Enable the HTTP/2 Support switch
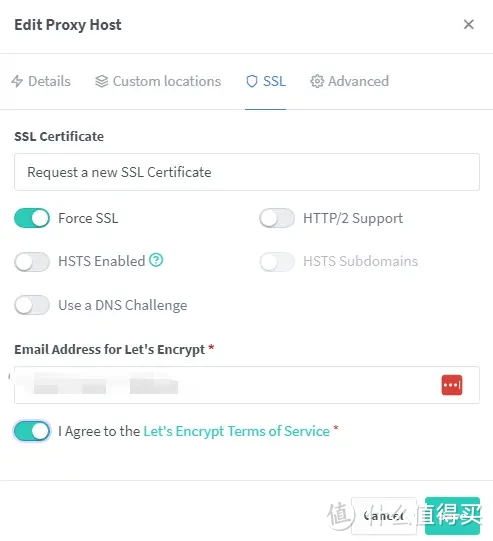Image resolution: width=493 pixels, height=541 pixels. pyautogui.click(x=277, y=218)
